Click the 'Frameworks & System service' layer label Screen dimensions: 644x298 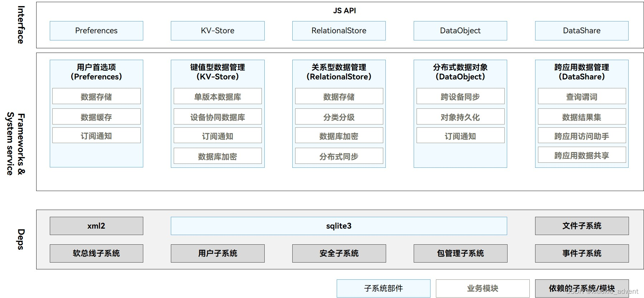coord(16,144)
